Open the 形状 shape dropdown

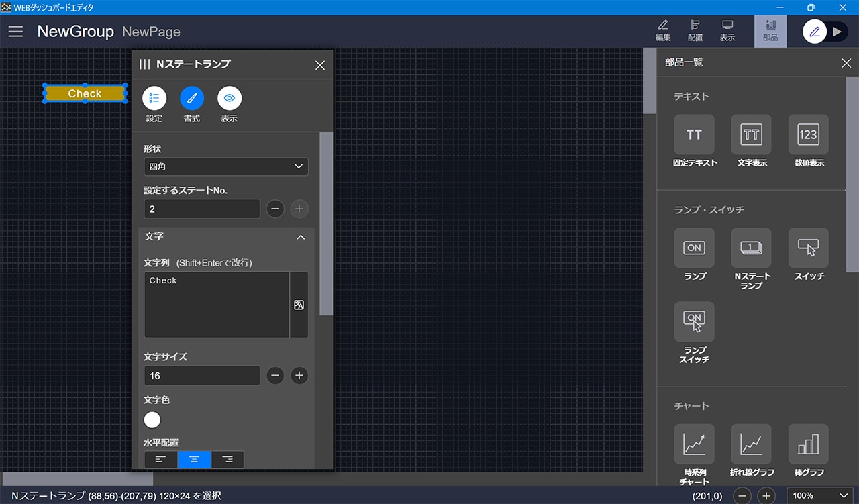pos(225,166)
